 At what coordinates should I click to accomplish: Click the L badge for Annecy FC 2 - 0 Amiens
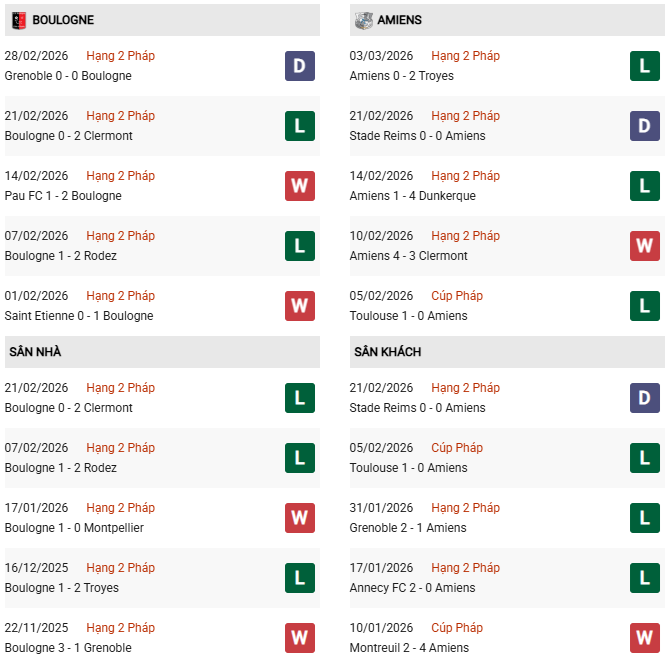coord(645,578)
